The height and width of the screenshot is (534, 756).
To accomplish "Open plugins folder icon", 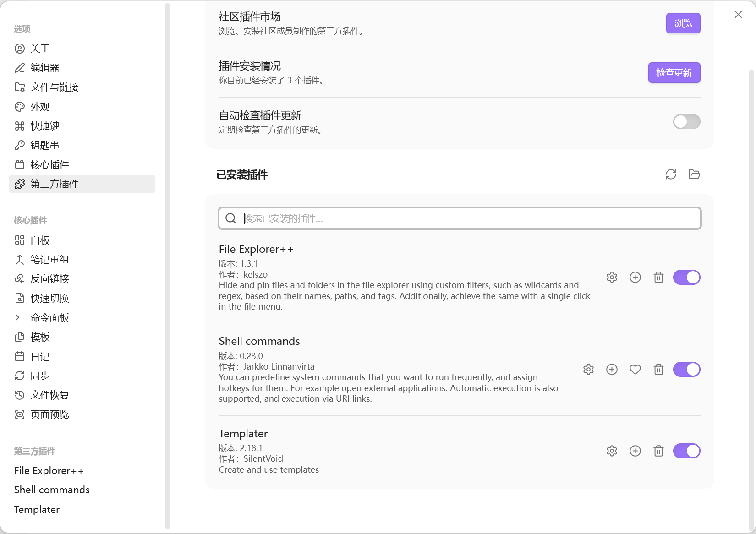I will click(x=694, y=174).
